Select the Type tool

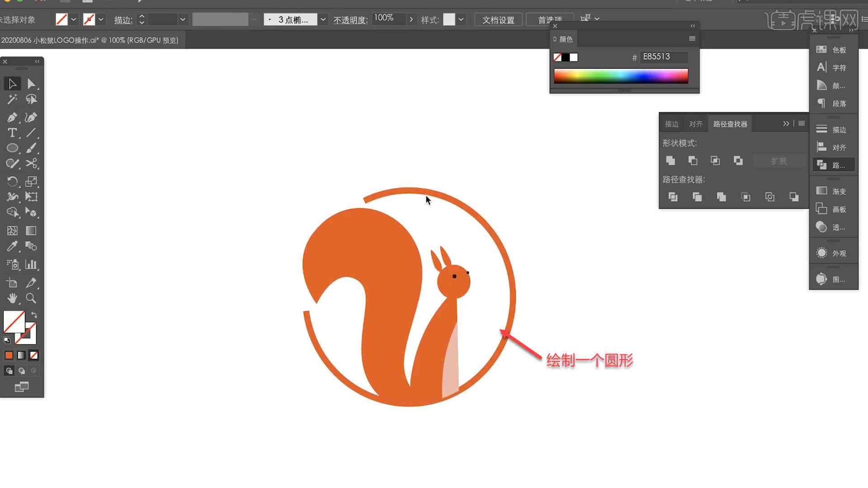12,132
